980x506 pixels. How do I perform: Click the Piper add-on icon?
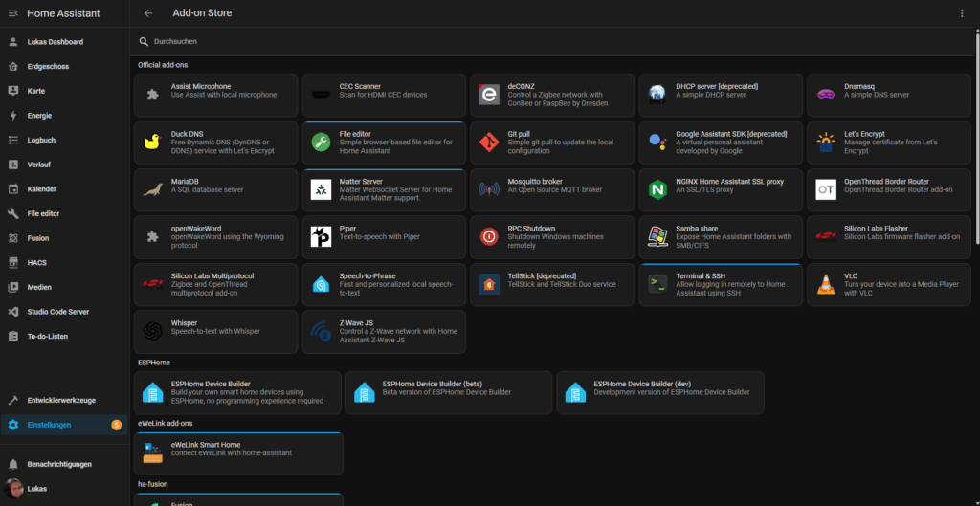pyautogui.click(x=322, y=237)
